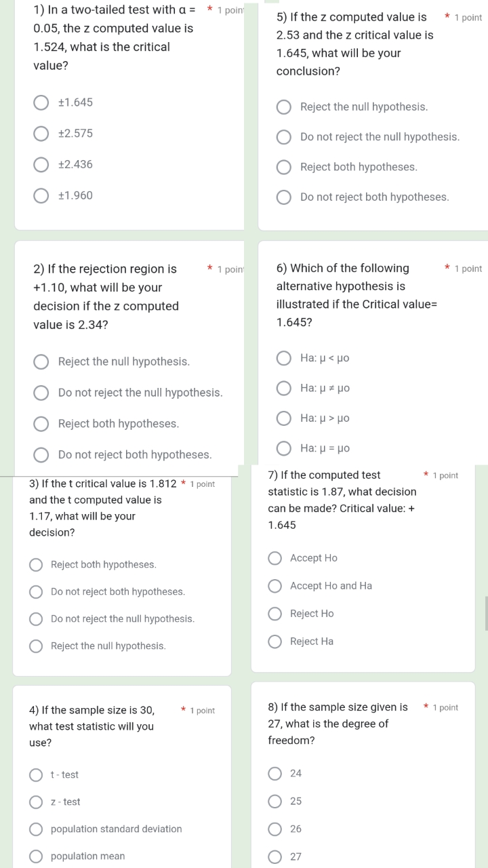Select 'Accept Ho and Ha' option

click(x=275, y=586)
